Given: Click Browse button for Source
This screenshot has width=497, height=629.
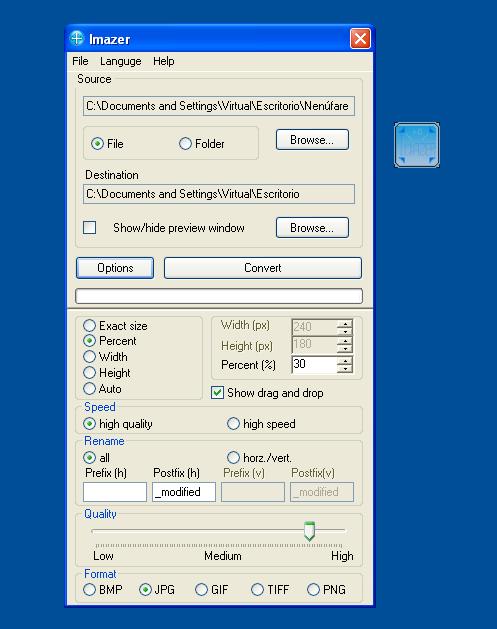Looking at the screenshot, I should click(312, 140).
